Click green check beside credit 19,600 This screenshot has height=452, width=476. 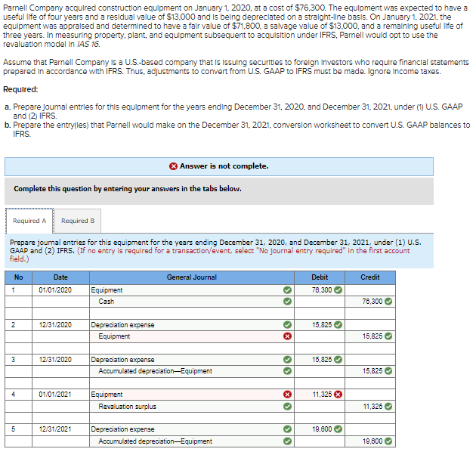click(388, 441)
